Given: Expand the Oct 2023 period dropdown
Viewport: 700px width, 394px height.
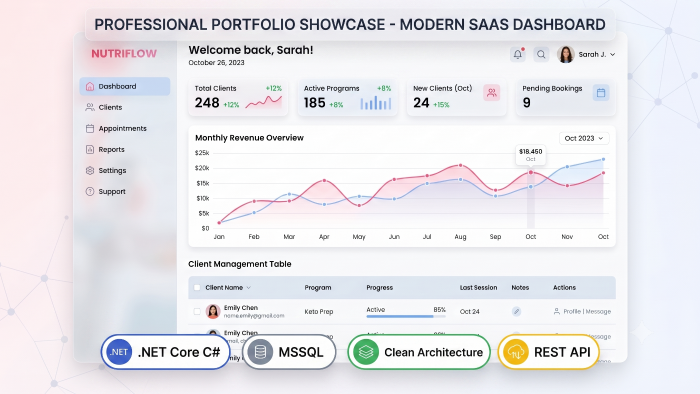Looking at the screenshot, I should click(584, 138).
